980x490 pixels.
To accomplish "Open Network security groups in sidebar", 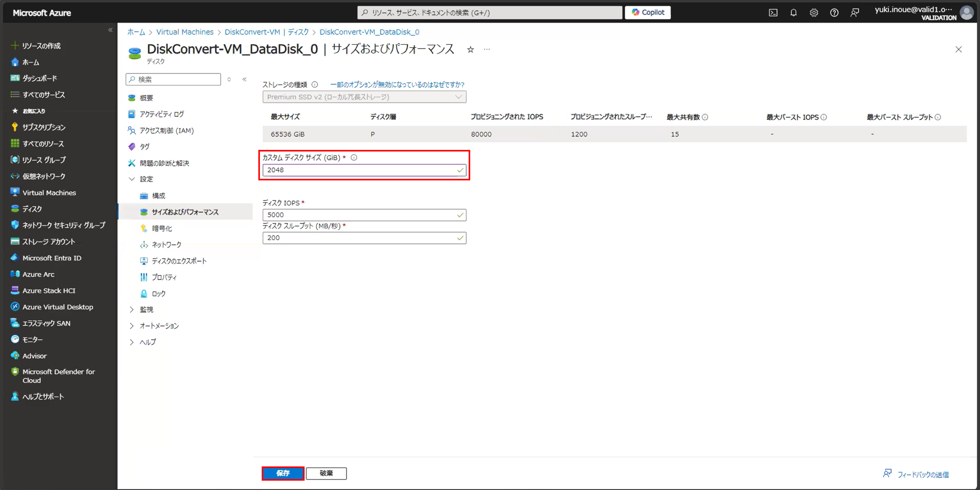I will tap(58, 225).
